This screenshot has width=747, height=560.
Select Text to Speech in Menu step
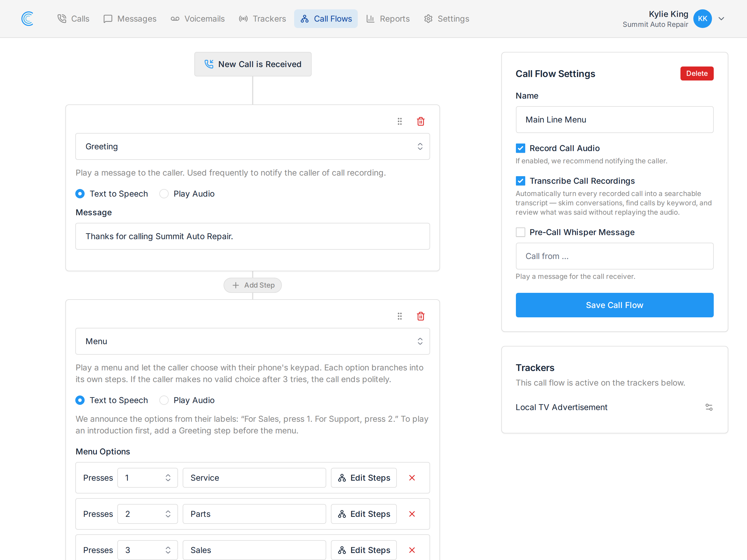[80, 400]
